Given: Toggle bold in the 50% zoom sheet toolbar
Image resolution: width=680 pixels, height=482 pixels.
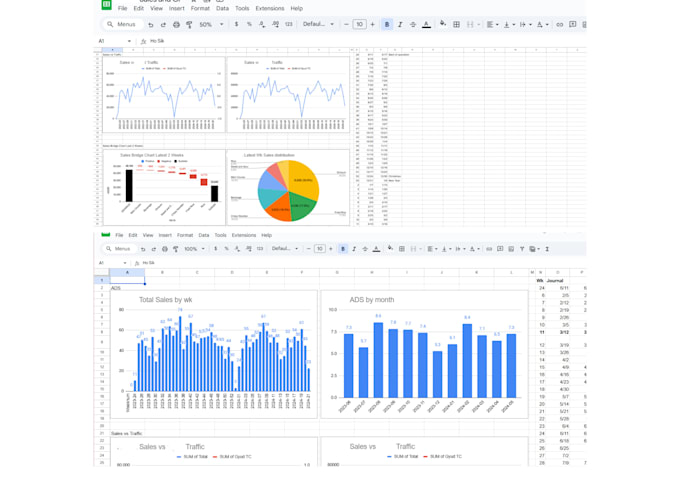Looking at the screenshot, I should click(387, 24).
